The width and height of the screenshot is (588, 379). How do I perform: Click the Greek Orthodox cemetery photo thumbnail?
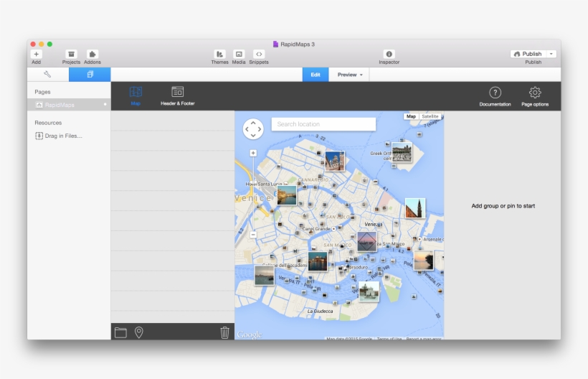point(402,152)
